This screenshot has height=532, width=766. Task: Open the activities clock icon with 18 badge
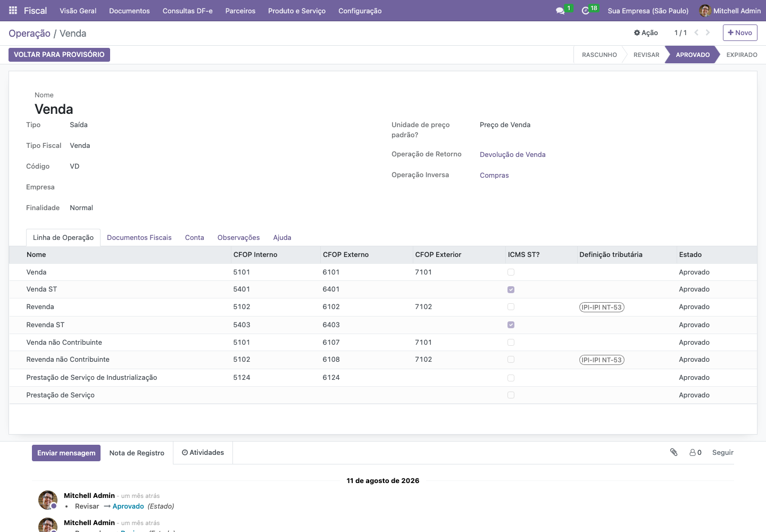(x=586, y=11)
